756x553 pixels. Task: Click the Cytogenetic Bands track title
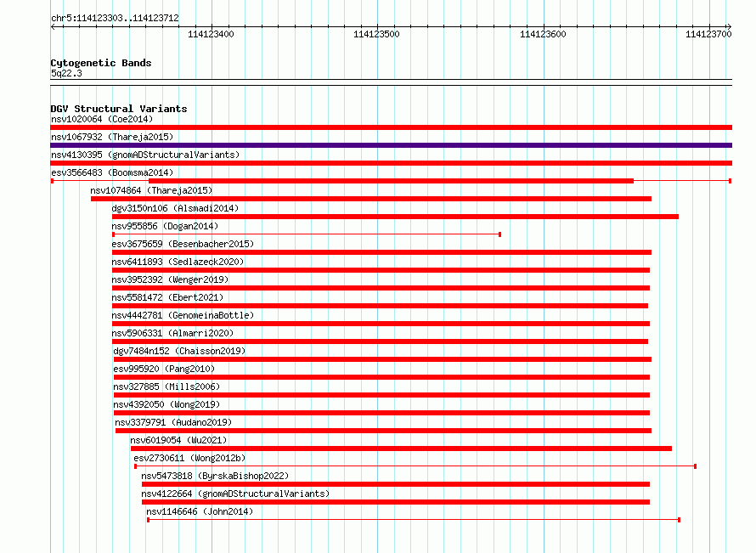click(x=101, y=63)
